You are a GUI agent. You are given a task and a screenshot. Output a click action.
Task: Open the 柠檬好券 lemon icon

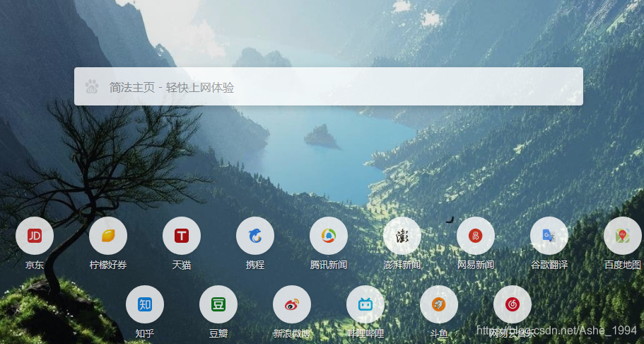tap(108, 236)
